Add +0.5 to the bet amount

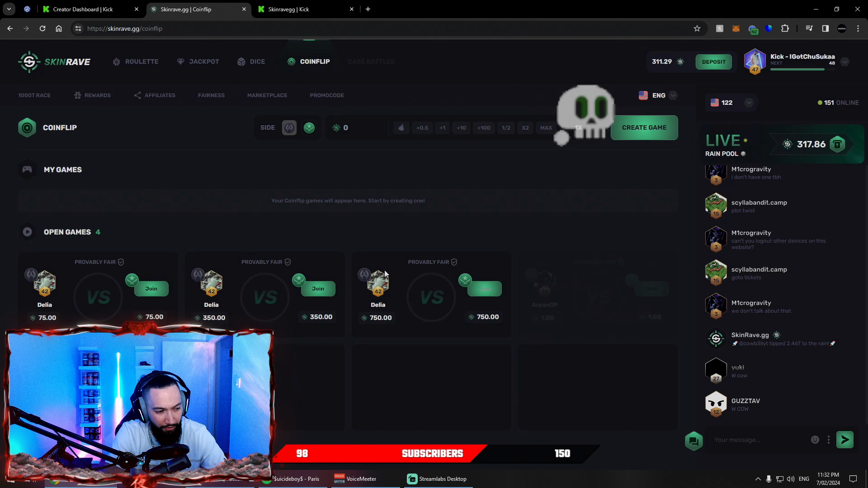click(x=422, y=128)
